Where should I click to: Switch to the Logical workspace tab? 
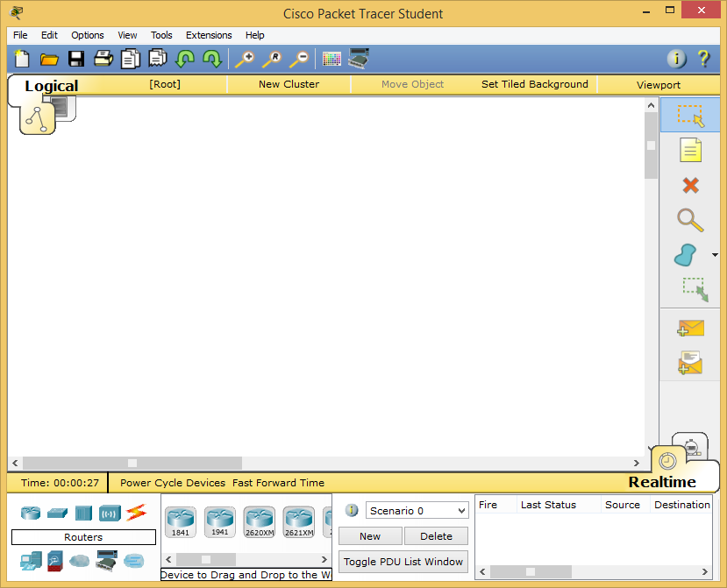pos(52,86)
